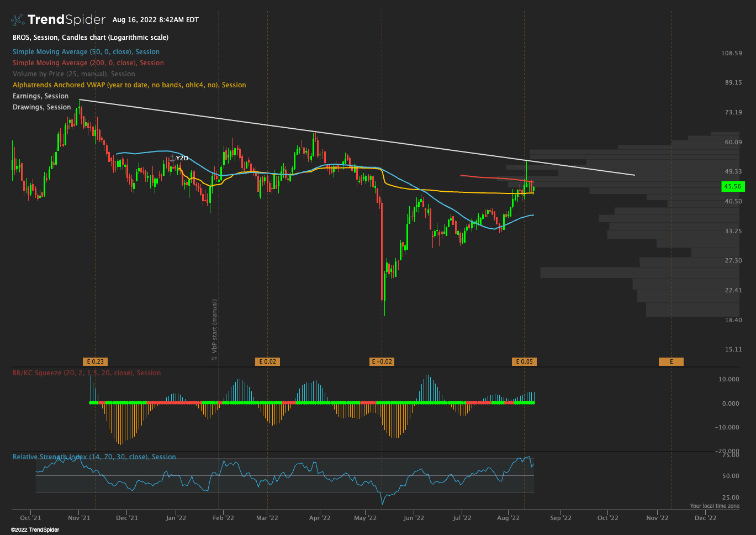Click Alphatrends Anchored VWAP indicator label
The height and width of the screenshot is (535, 756).
pyautogui.click(x=129, y=85)
